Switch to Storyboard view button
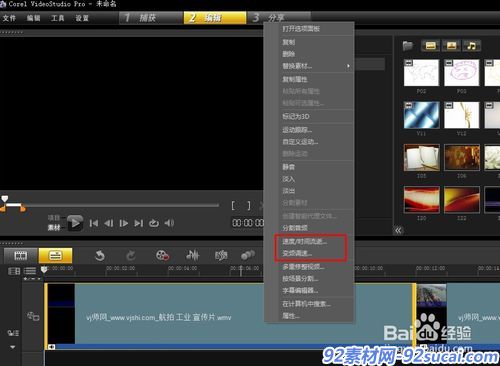 (20, 256)
